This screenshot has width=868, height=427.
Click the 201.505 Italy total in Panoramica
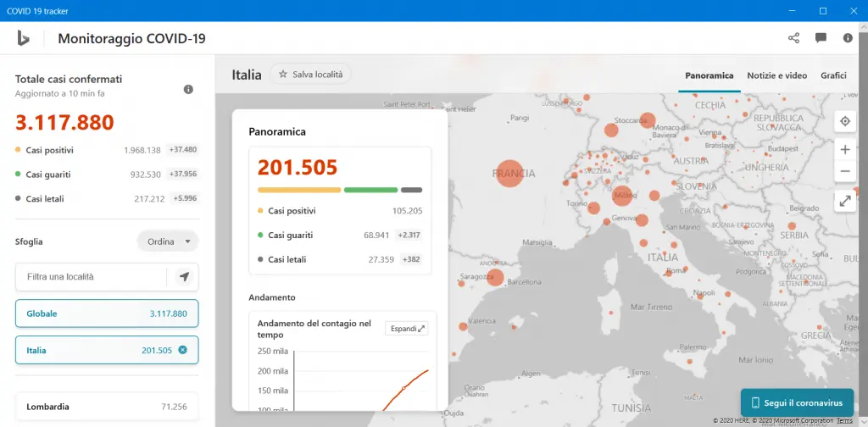[x=298, y=167]
